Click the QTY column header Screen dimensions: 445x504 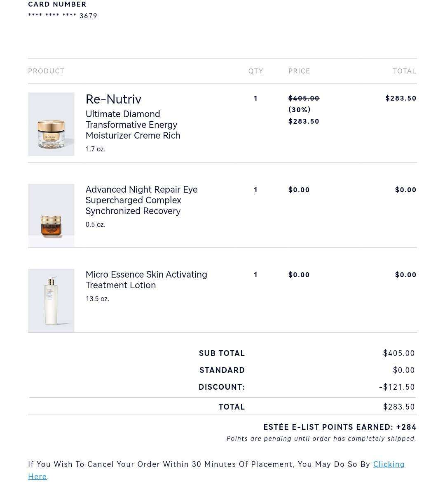[255, 71]
